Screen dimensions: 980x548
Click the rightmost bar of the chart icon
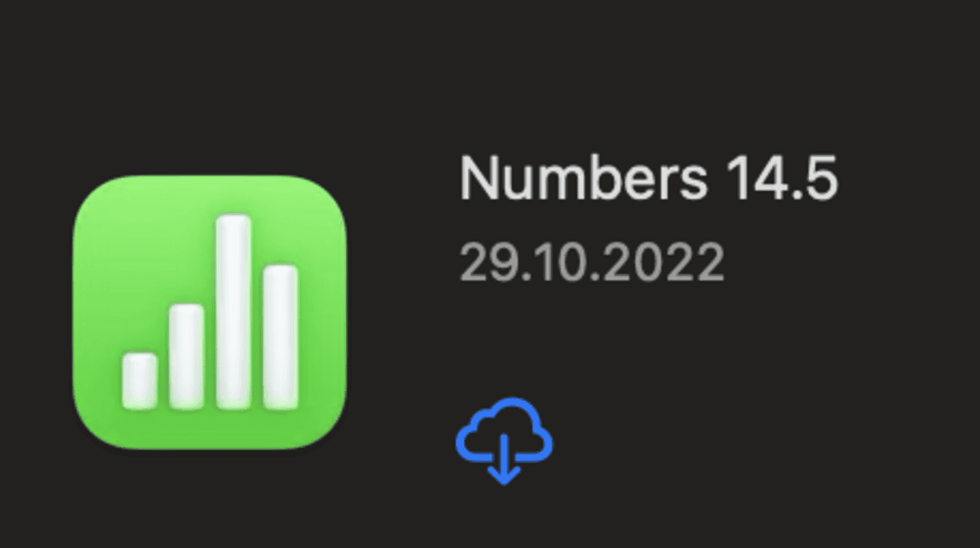(x=281, y=336)
